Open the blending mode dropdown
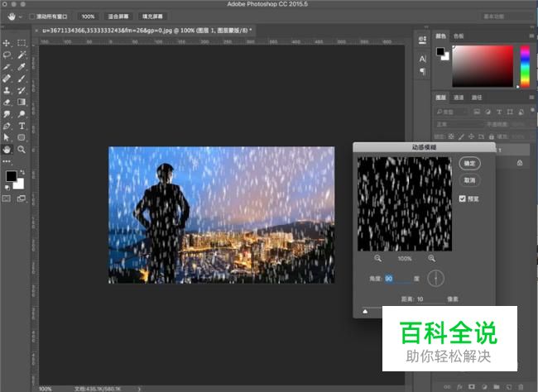Image resolution: width=538 pixels, height=392 pixels. tap(459, 124)
